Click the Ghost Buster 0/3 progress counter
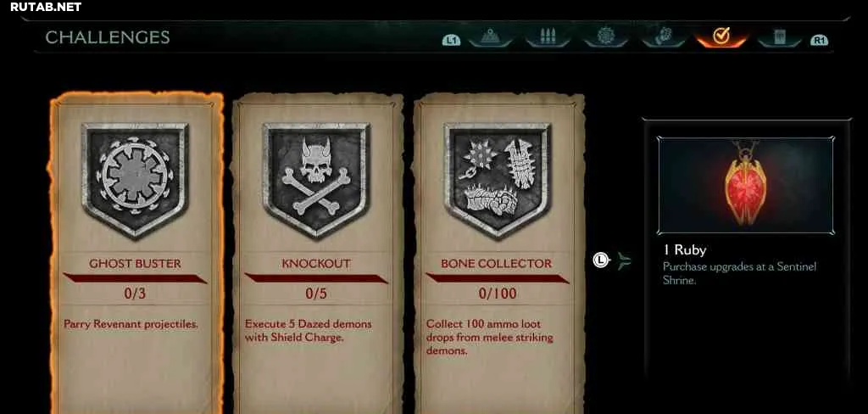The width and height of the screenshot is (868, 414). click(135, 294)
